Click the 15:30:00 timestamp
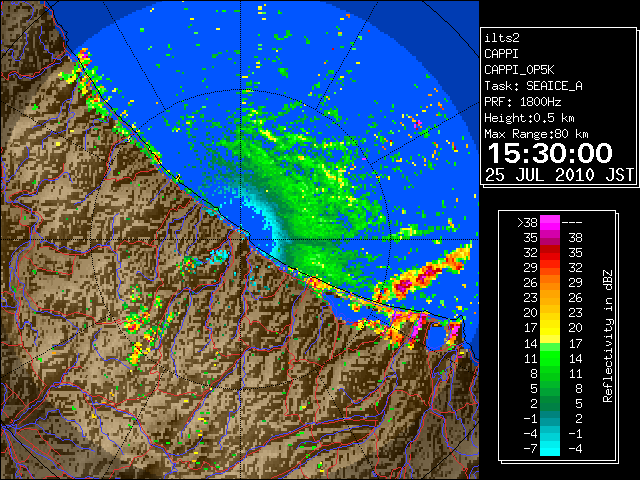Viewport: 640px width, 480px height. coord(550,153)
